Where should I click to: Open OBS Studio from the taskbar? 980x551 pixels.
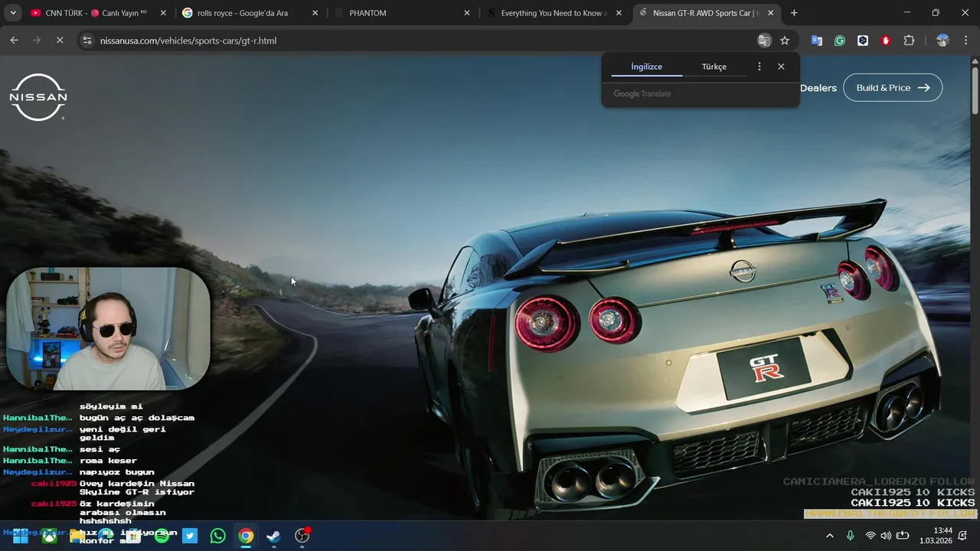click(302, 536)
